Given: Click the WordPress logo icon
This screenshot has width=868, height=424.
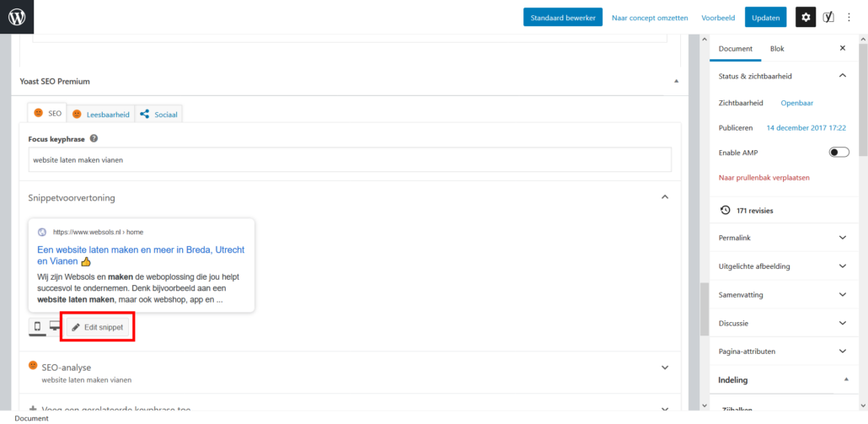Looking at the screenshot, I should click(17, 17).
